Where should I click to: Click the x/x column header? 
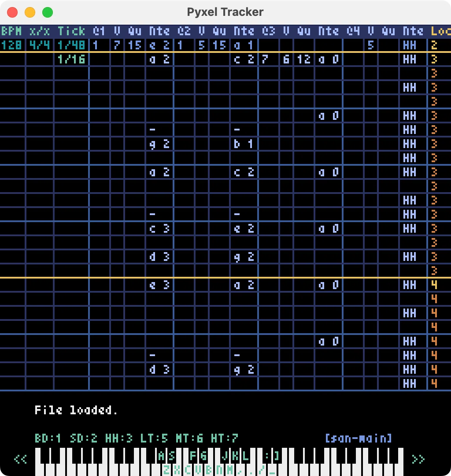40,31
